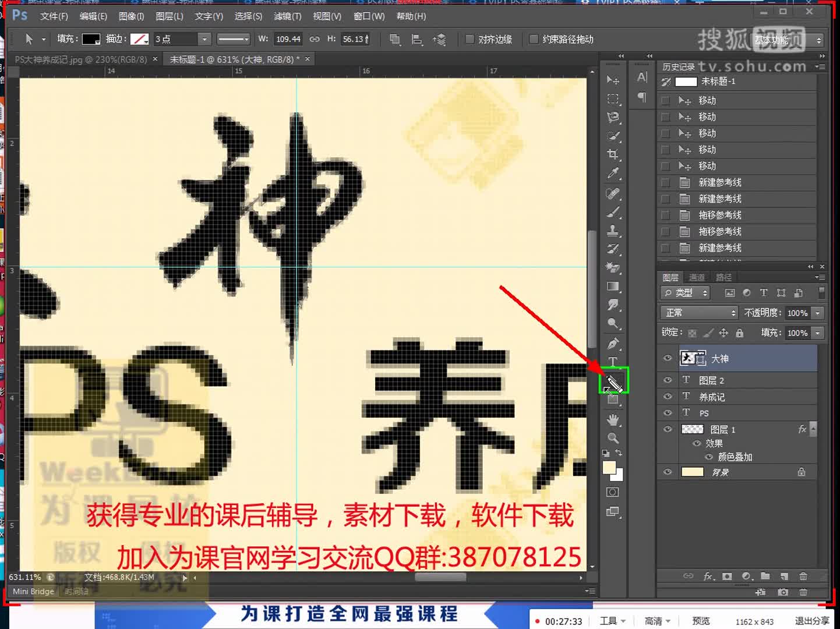This screenshot has width=840, height=629.
Task: Select the Brush tool
Action: pyautogui.click(x=613, y=212)
